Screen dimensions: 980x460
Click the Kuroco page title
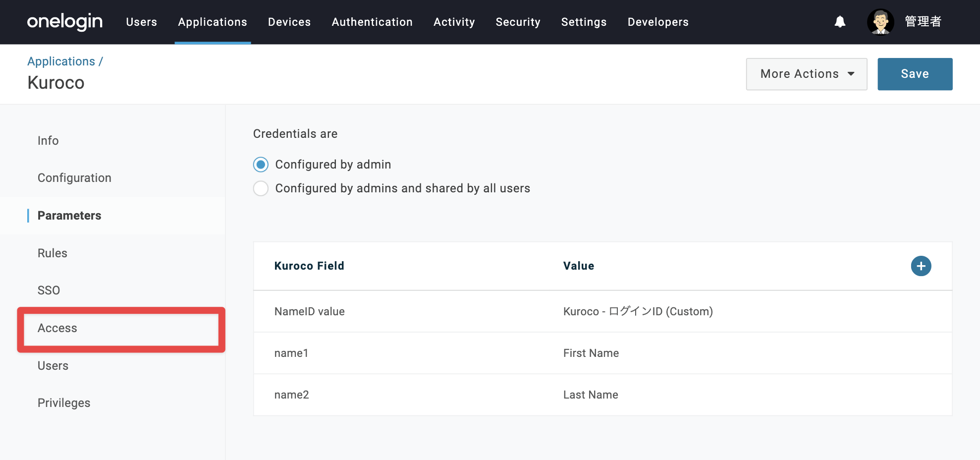coord(56,83)
